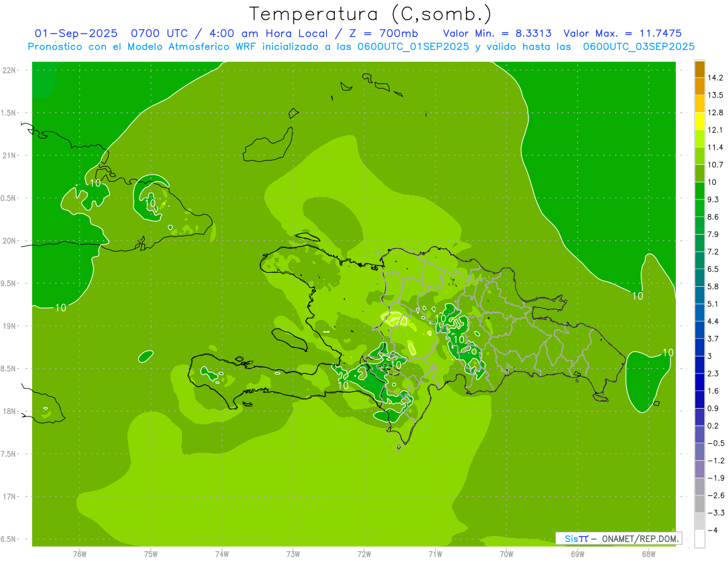Click the '13.5' colorbar label
The height and width of the screenshot is (562, 728).
716,95
